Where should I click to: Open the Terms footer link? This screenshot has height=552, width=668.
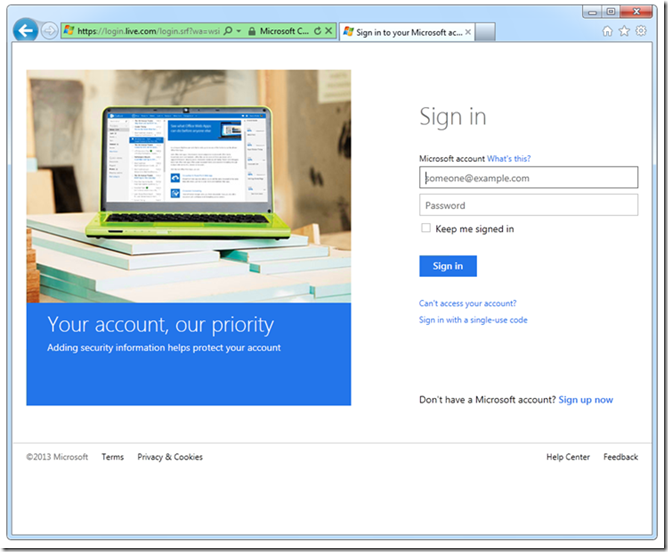(112, 457)
